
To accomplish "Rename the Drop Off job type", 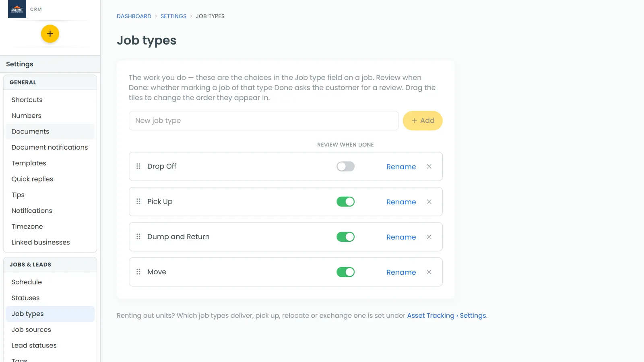I will (401, 167).
